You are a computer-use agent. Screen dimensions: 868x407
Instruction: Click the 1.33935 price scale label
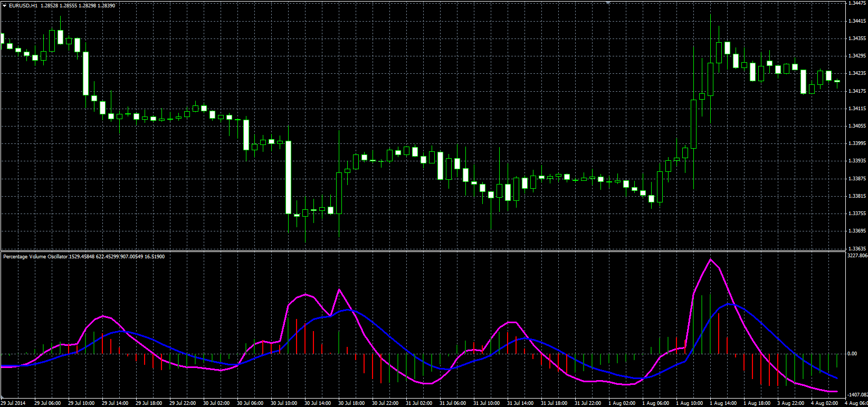tap(857, 161)
